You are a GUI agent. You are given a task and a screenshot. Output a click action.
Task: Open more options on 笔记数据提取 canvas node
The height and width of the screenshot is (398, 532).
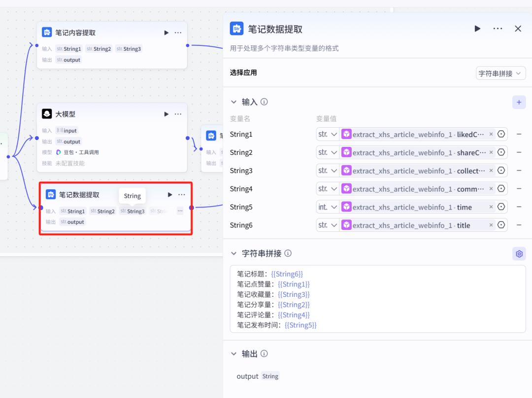182,195
